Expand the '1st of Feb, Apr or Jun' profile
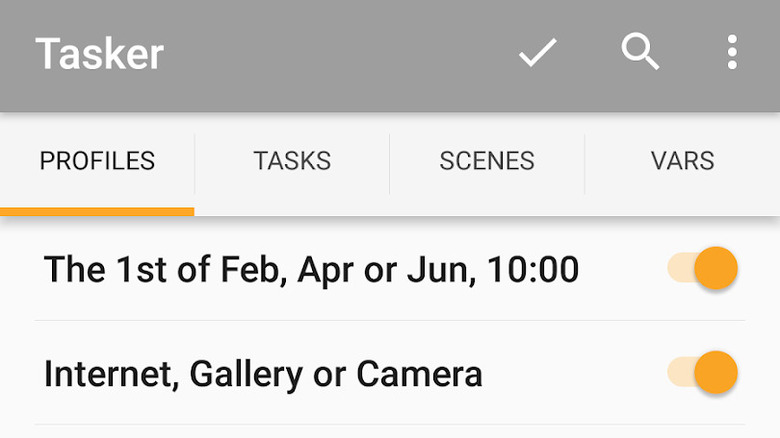The image size is (780, 438). pyautogui.click(x=311, y=269)
